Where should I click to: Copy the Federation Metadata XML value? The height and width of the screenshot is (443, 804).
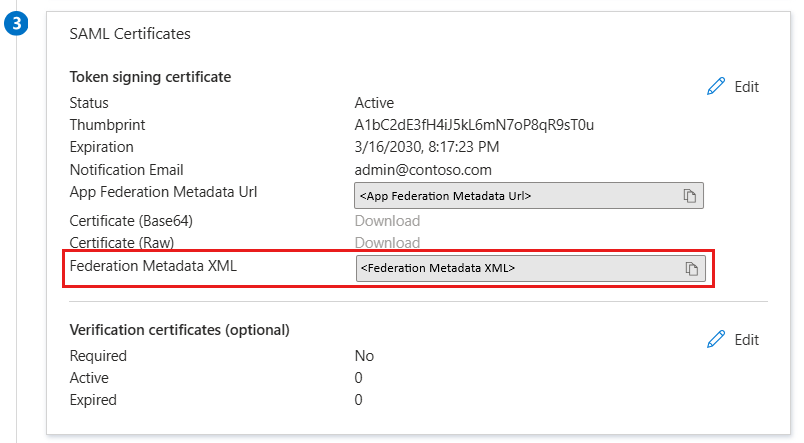pos(691,269)
